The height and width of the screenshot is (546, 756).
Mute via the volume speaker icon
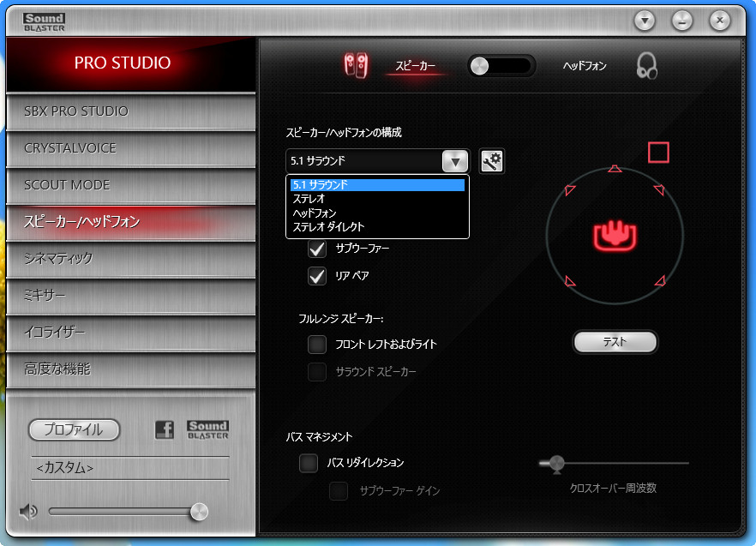click(28, 511)
